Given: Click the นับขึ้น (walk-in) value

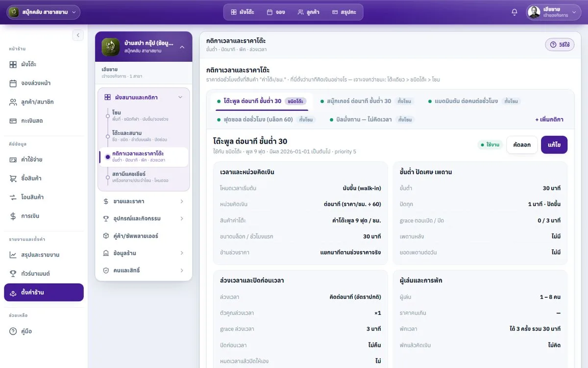Looking at the screenshot, I should [x=362, y=188].
